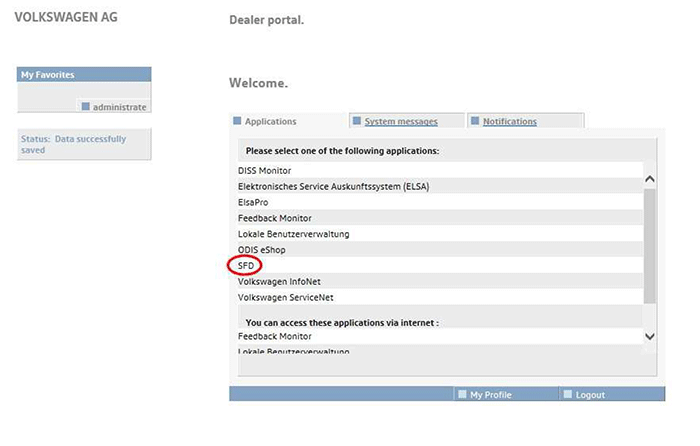Select the Applications tab

(271, 122)
